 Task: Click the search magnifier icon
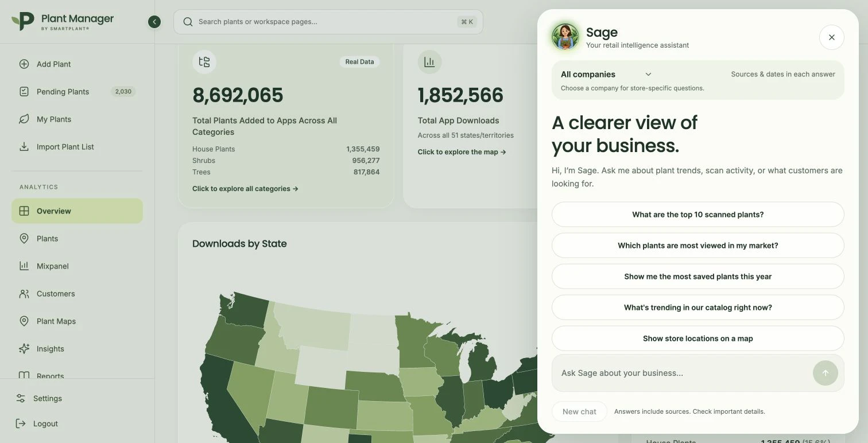click(188, 22)
